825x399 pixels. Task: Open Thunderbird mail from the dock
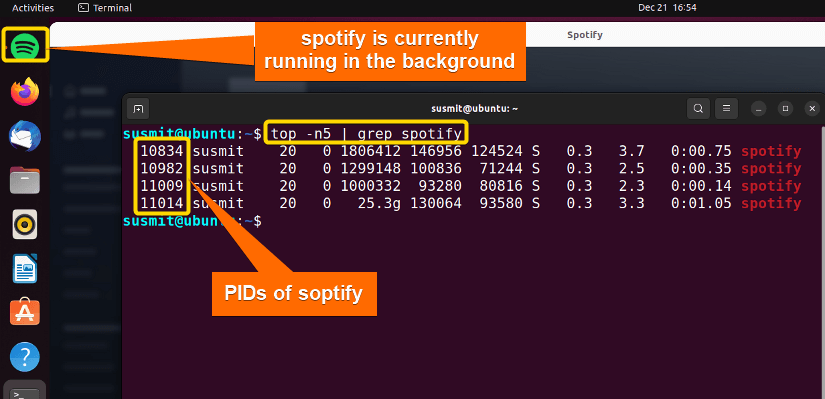(x=25, y=136)
